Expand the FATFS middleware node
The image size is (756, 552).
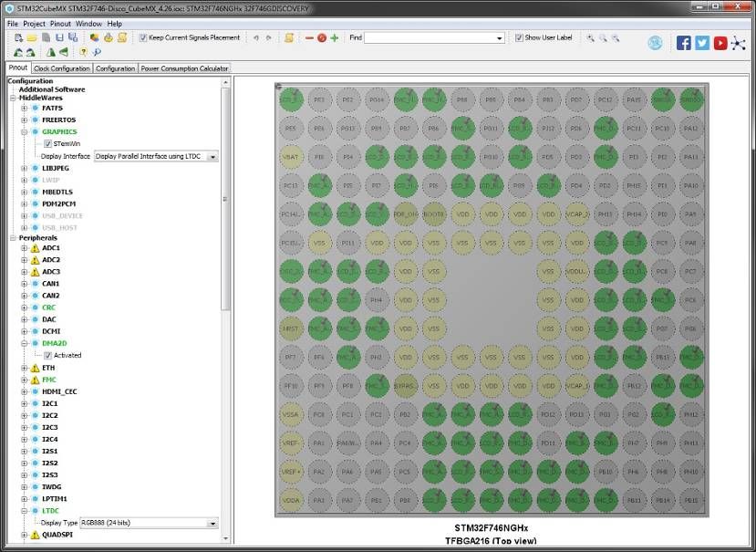coord(24,108)
